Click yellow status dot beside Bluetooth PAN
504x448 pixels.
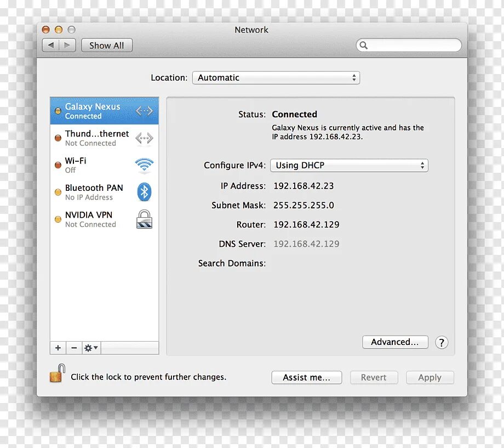click(x=58, y=192)
